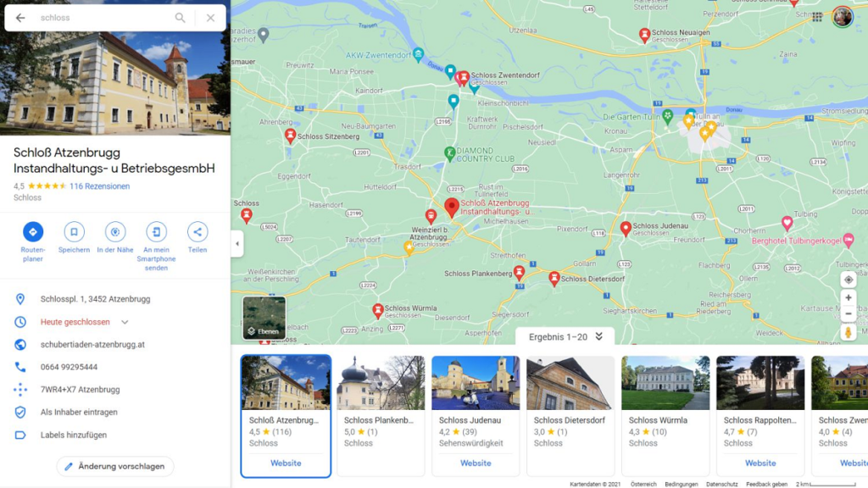
Task: Go back with the left arrow
Action: (x=20, y=18)
